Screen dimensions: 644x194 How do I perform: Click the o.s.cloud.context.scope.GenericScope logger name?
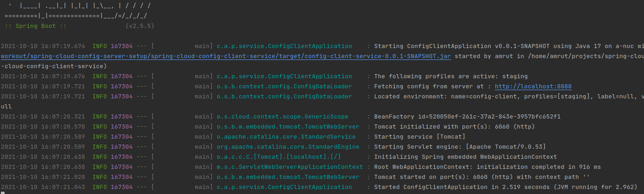coord(282,117)
